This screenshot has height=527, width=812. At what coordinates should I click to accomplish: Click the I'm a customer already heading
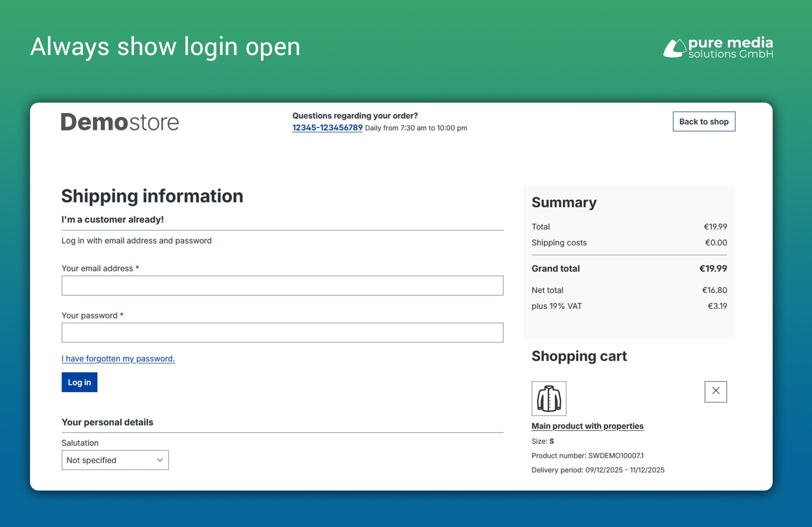(x=112, y=220)
